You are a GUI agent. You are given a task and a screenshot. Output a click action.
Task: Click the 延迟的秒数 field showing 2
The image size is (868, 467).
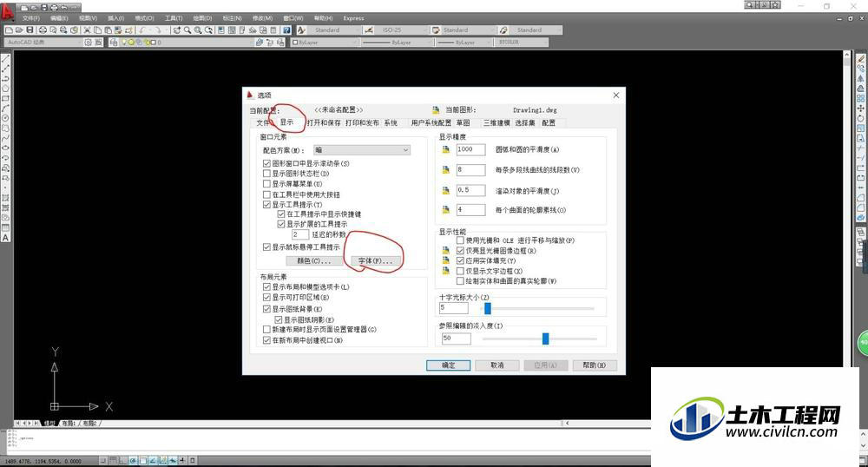(x=299, y=234)
